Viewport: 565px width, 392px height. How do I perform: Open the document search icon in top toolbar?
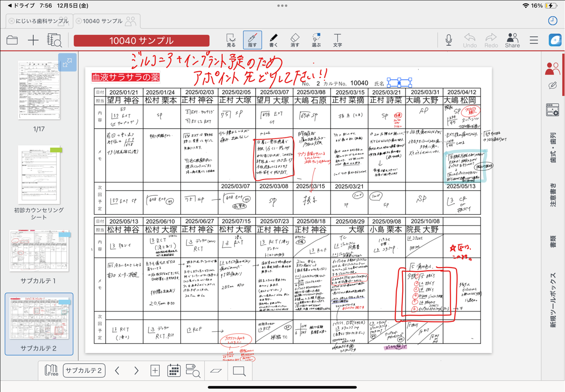click(x=54, y=40)
